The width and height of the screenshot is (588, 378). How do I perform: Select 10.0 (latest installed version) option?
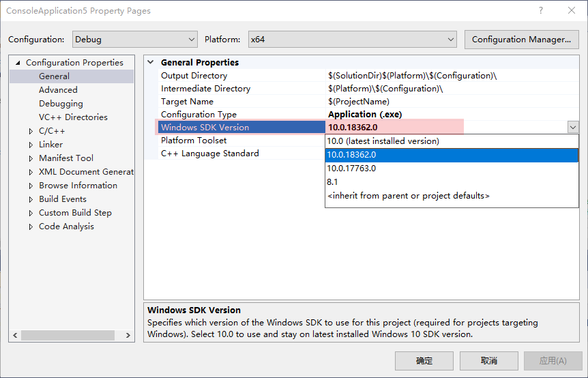click(x=383, y=141)
